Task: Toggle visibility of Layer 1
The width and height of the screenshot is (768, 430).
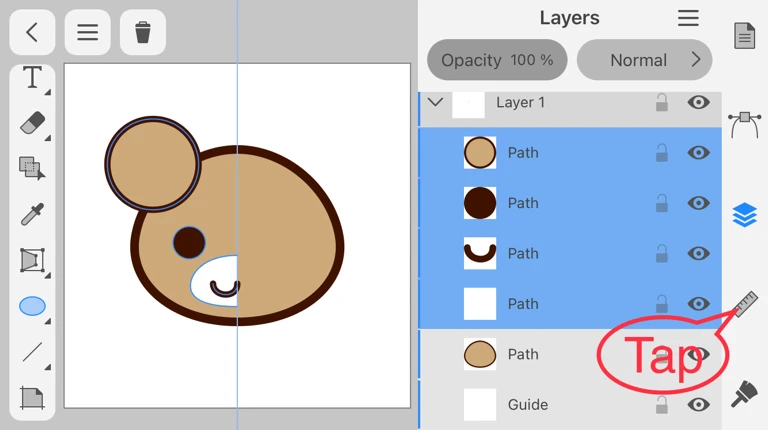Action: [x=698, y=103]
